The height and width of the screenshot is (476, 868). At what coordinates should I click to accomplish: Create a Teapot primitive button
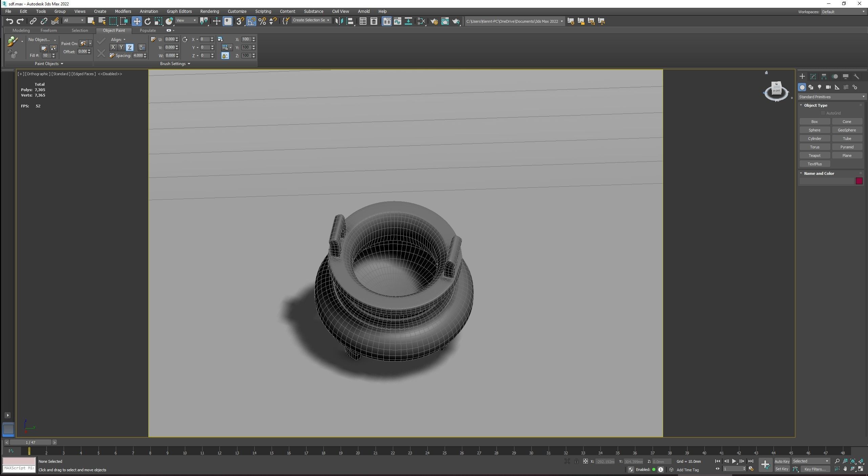pyautogui.click(x=814, y=156)
